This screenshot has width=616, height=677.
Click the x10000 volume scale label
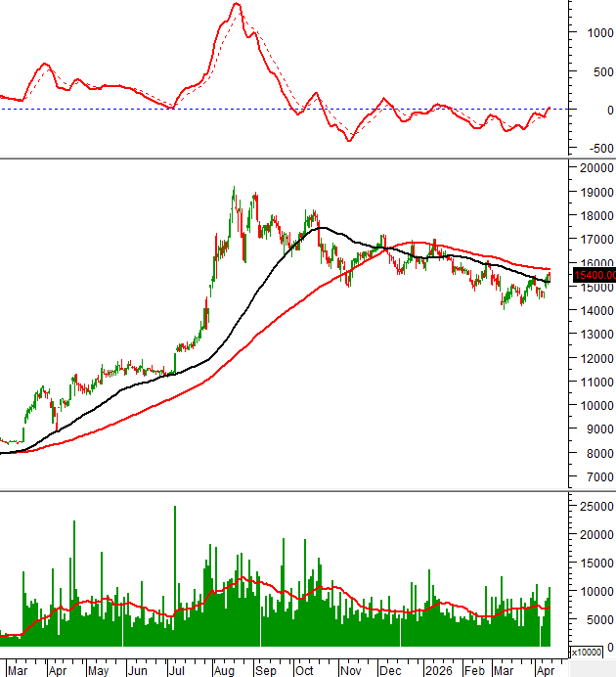(x=585, y=652)
